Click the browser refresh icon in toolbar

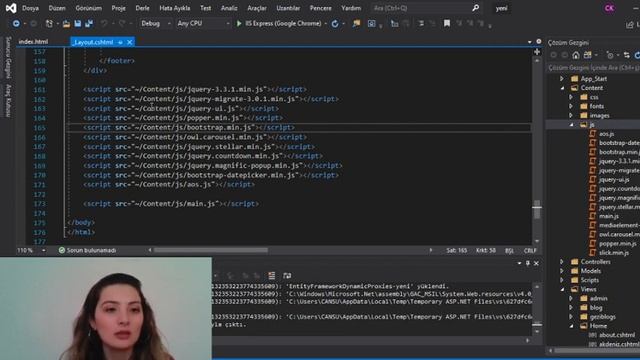pos(335,24)
